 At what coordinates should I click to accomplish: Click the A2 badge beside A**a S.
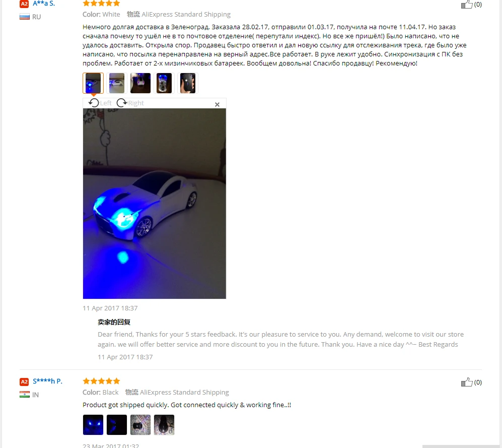pos(24,4)
